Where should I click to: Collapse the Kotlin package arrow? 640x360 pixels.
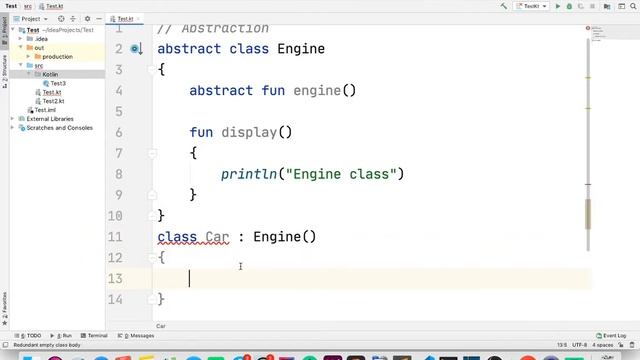[29, 74]
